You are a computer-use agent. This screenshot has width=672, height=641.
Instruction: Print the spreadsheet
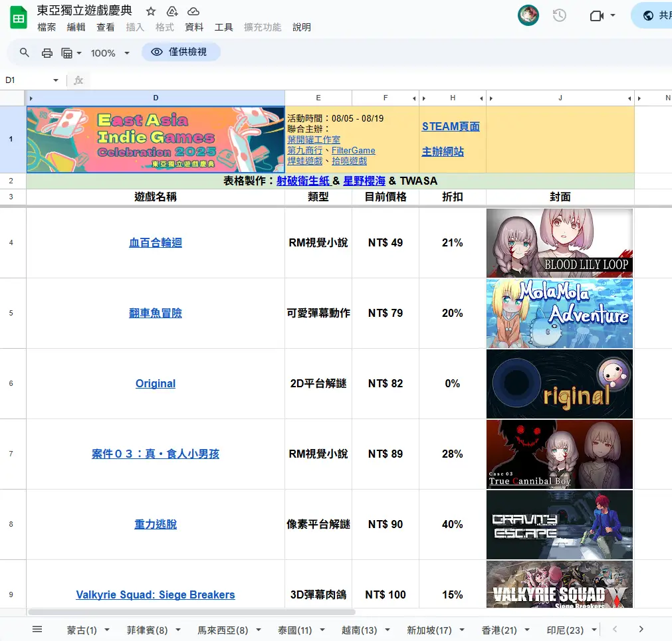(47, 52)
